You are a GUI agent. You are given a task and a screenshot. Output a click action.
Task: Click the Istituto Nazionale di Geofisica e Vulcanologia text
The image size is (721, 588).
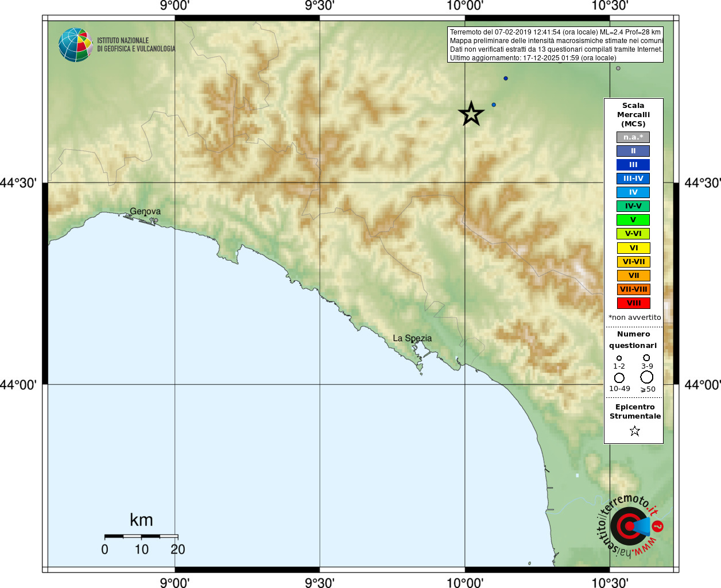click(x=136, y=45)
